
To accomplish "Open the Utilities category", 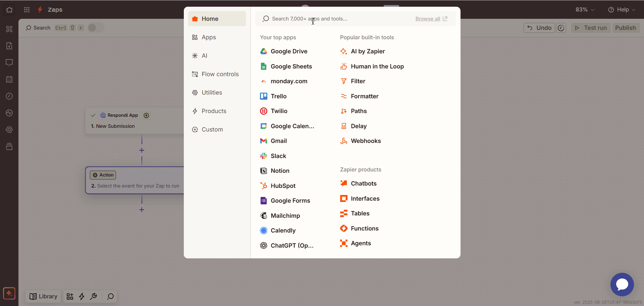I will (217, 93).
